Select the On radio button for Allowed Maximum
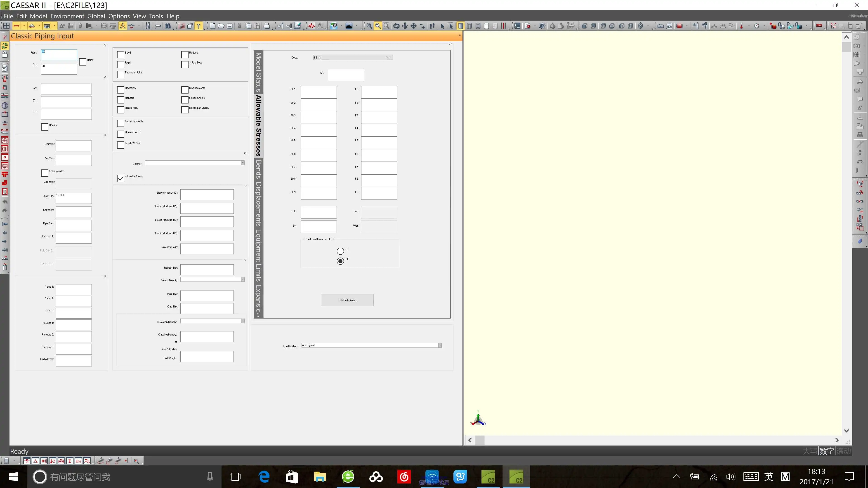 tap(340, 251)
